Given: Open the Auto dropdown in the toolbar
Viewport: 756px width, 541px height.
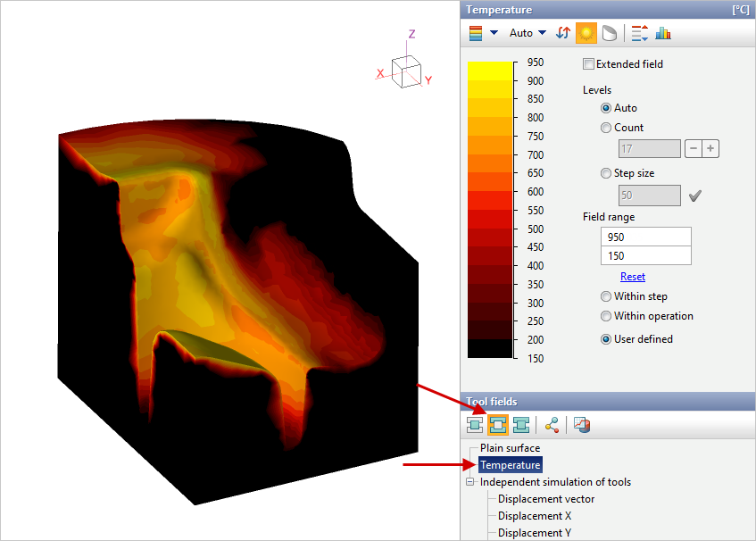Looking at the screenshot, I should pyautogui.click(x=528, y=33).
